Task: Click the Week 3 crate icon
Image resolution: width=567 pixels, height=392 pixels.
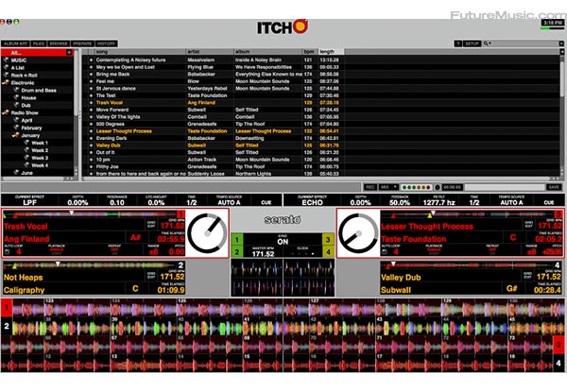Action: (x=26, y=158)
